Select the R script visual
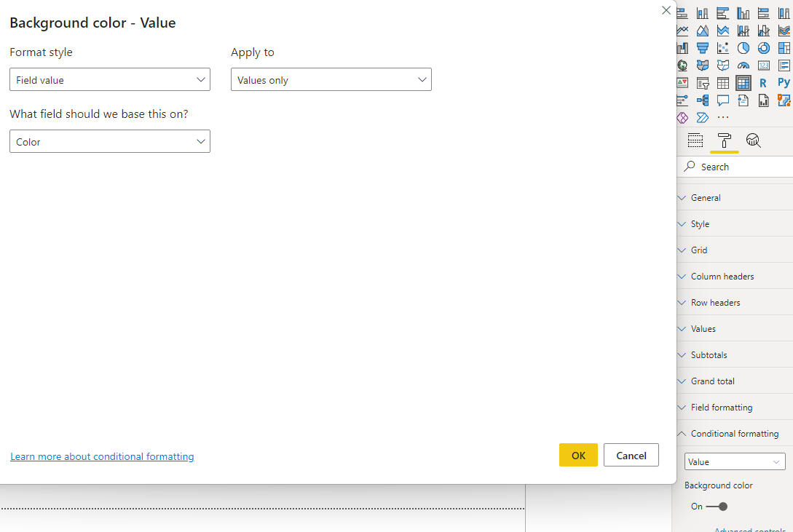This screenshot has height=532, width=793. tap(764, 83)
